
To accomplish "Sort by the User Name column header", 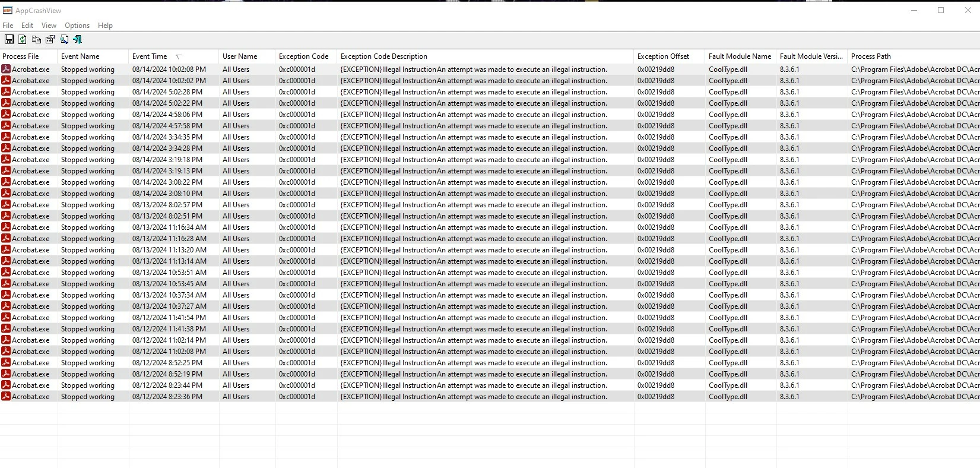I will tap(248, 56).
